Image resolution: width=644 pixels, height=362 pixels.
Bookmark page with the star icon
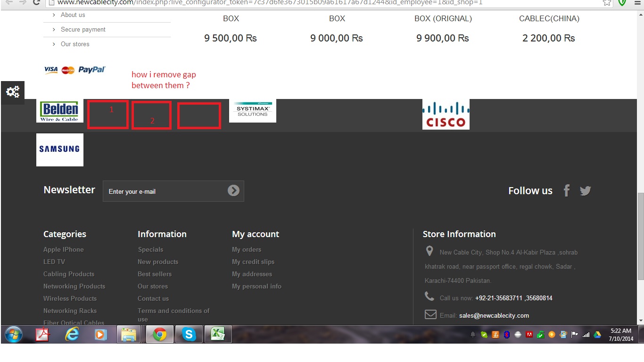click(607, 2)
